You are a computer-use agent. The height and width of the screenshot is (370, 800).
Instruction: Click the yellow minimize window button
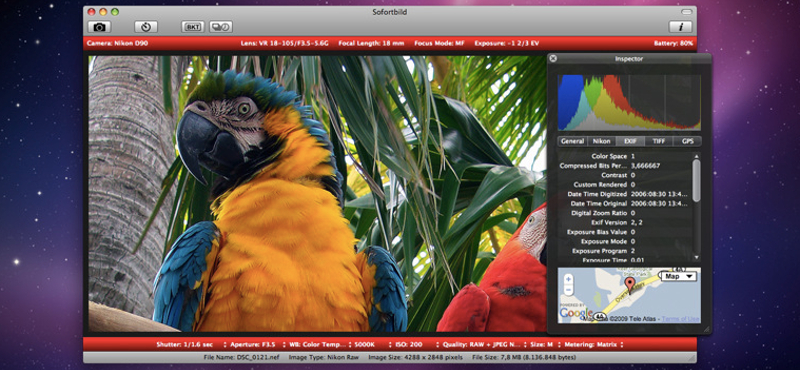pos(103,11)
